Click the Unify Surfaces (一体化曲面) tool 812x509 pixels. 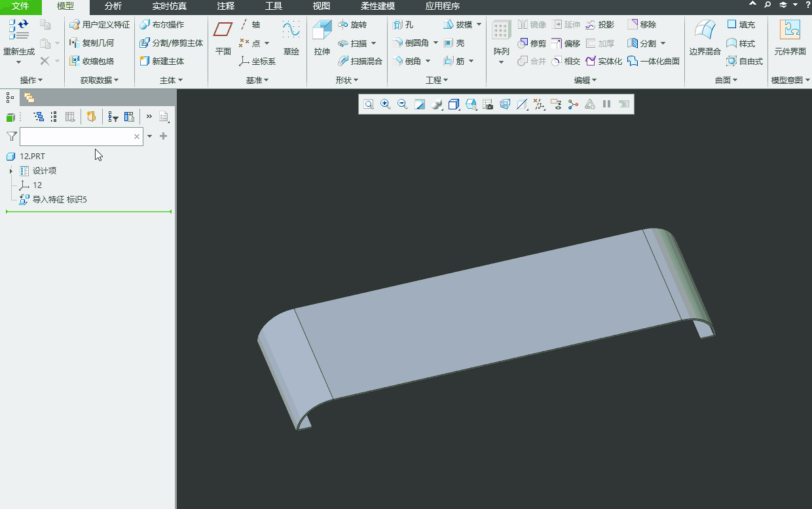(x=654, y=61)
